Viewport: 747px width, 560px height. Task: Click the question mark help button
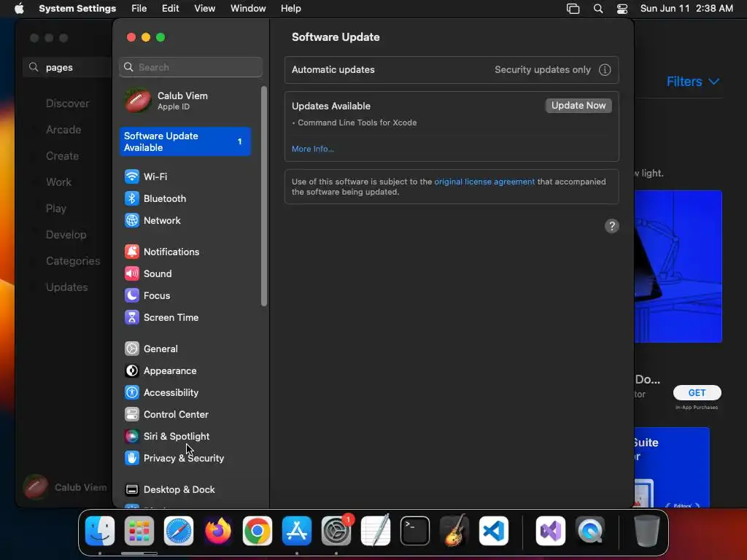coord(612,226)
